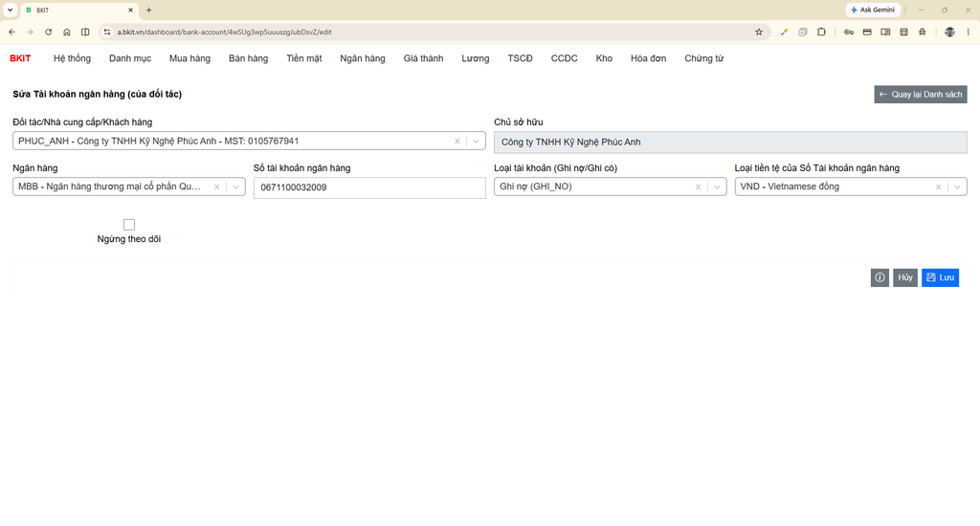This screenshot has height=526, width=980.
Task: Open a new browser tab
Action: (148, 10)
